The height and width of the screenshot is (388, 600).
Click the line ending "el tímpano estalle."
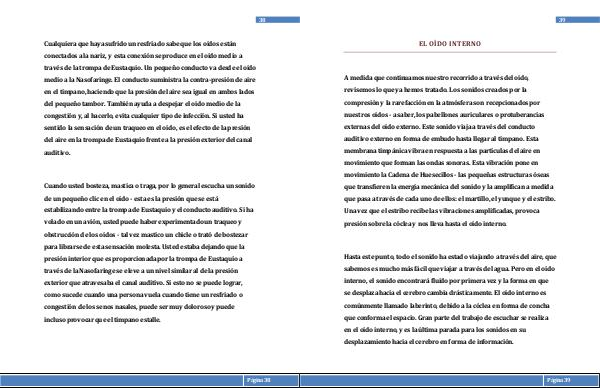(102, 320)
